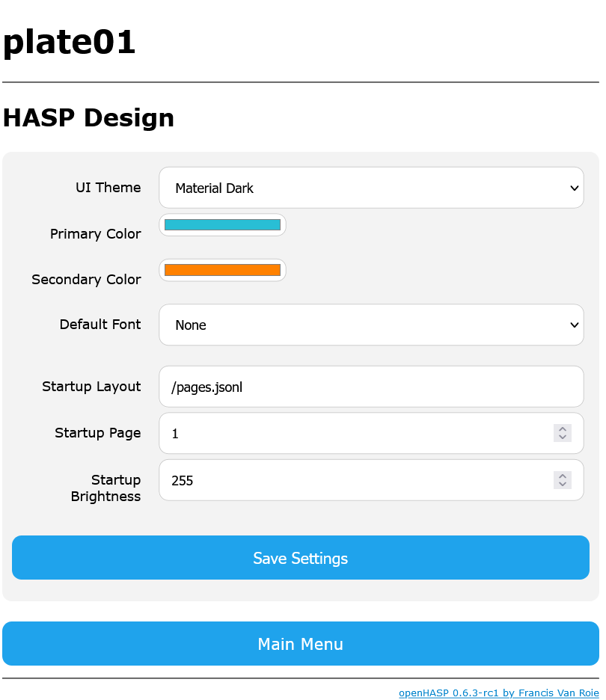Screen dimensions: 606x700
Task: Click the UI Theme chevron arrow
Action: (x=575, y=188)
